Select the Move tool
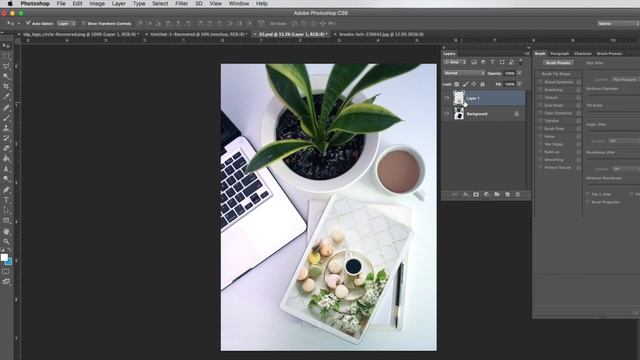The height and width of the screenshot is (360, 640). [6, 45]
